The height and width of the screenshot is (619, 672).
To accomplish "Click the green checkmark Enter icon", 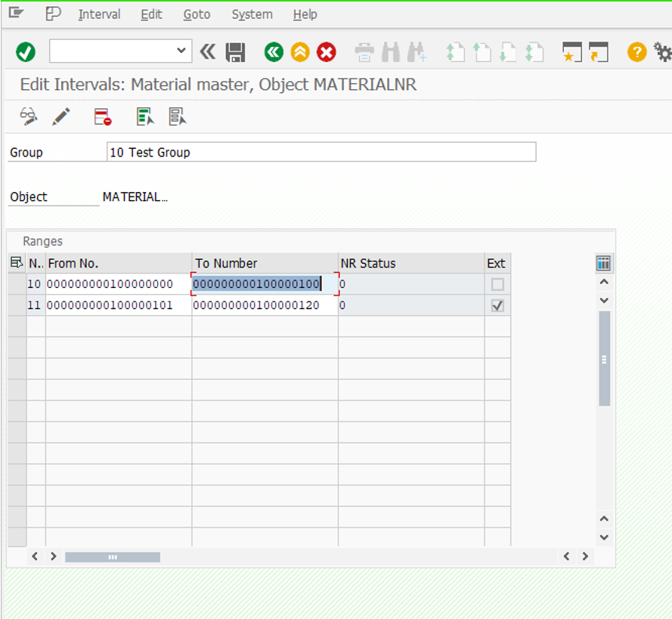I will click(x=26, y=52).
